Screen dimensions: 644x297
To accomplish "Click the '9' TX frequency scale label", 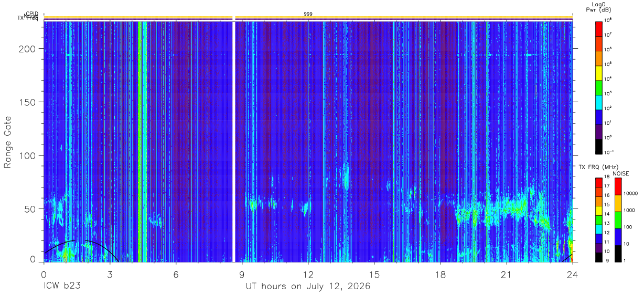I will pyautogui.click(x=606, y=261).
